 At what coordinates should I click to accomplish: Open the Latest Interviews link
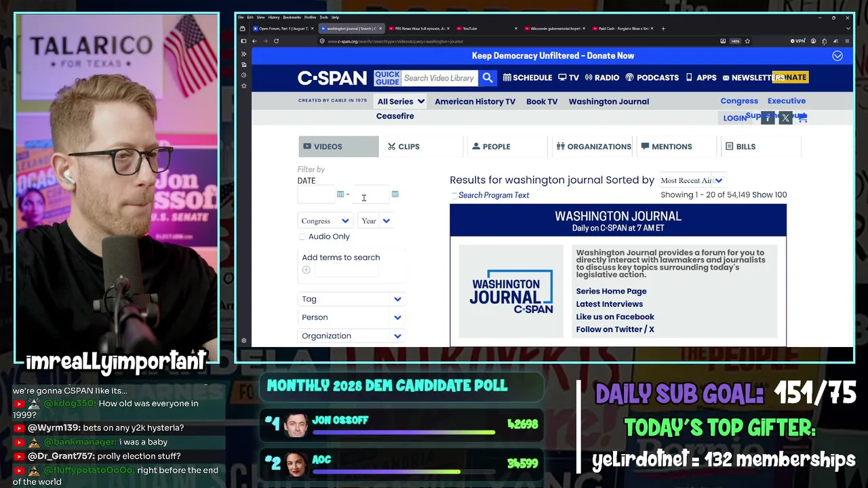609,304
